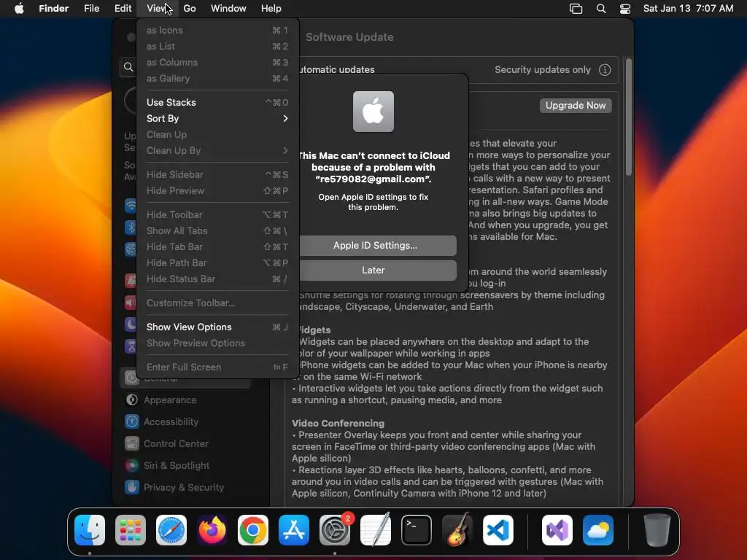
Task: Expand the Clean Up By submenu
Action: (x=217, y=150)
